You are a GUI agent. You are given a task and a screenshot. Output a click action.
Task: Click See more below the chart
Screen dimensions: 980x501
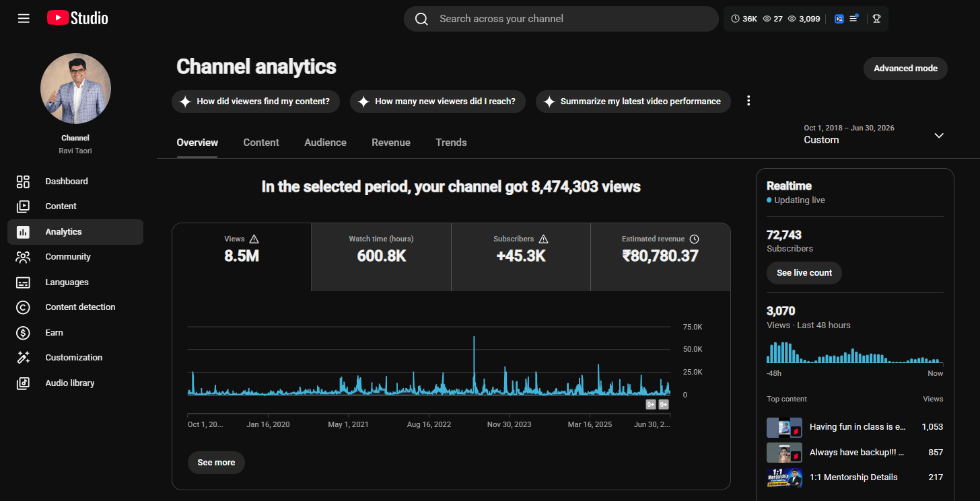(216, 463)
